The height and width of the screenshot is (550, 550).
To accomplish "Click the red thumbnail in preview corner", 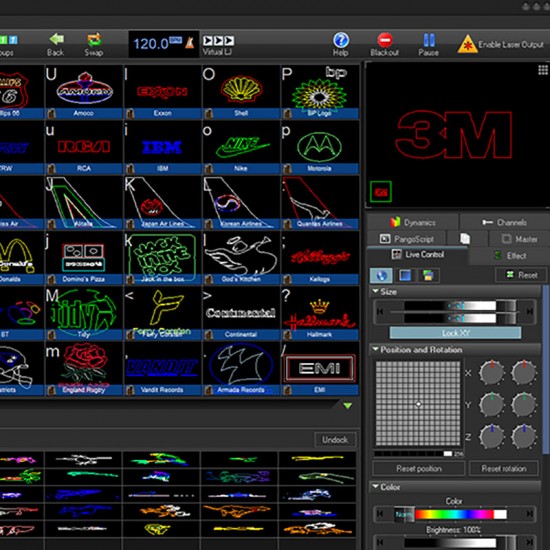I will [381, 192].
